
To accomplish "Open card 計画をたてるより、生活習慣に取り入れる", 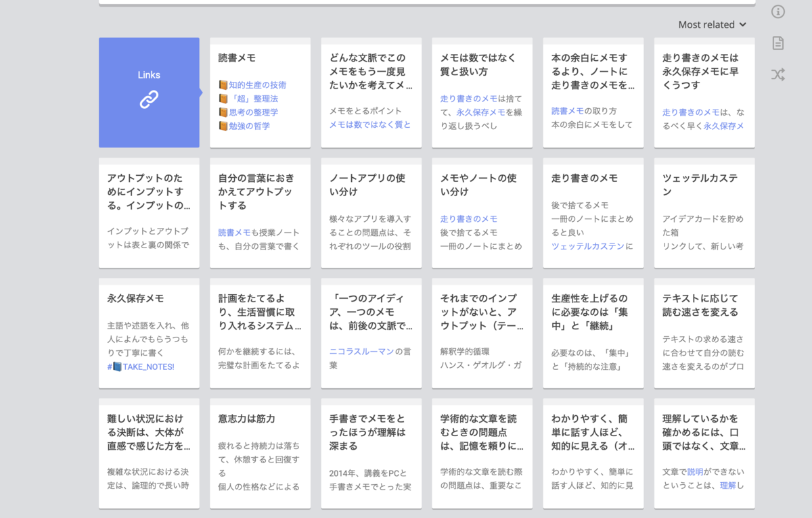I will pos(261,333).
